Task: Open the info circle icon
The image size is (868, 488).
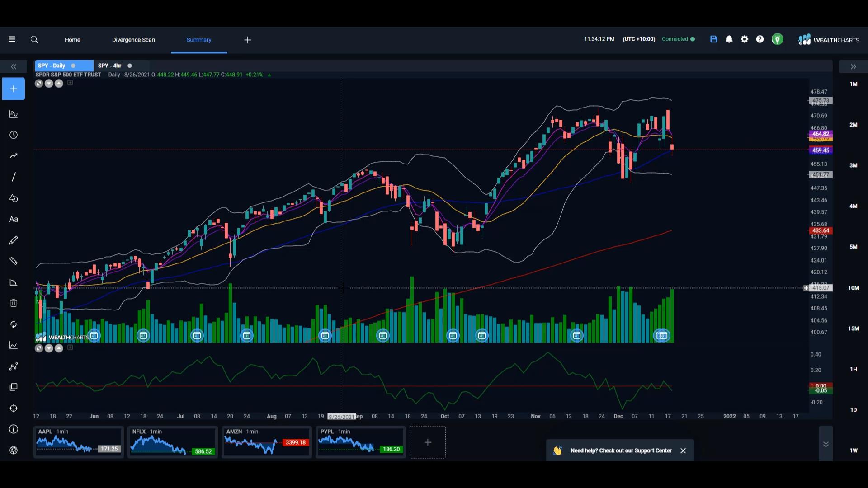Action: click(x=14, y=429)
